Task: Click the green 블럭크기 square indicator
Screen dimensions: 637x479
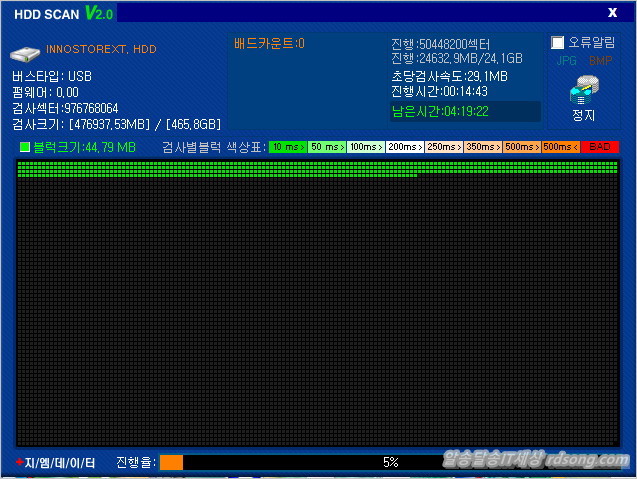Action: point(25,147)
